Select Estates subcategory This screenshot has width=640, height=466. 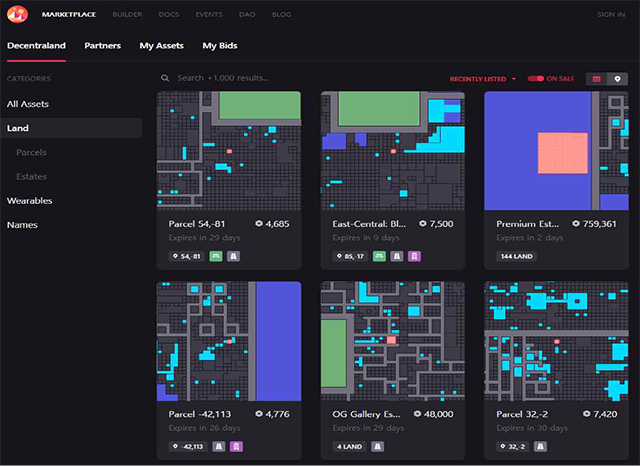[31, 176]
